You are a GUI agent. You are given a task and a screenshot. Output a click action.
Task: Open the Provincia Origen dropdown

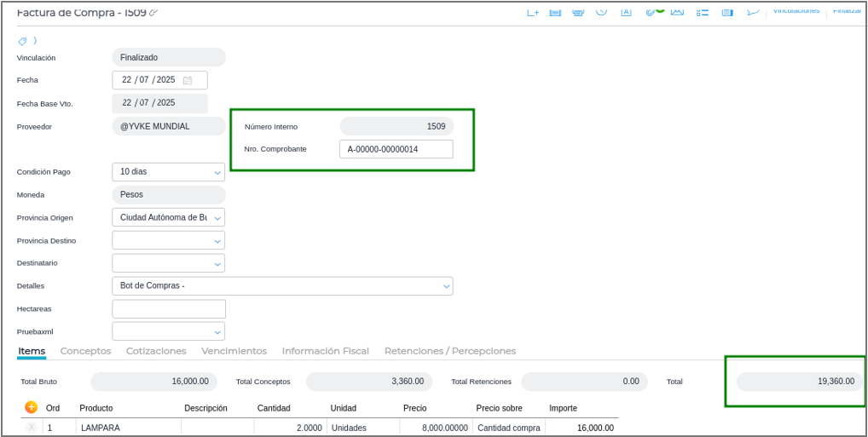tap(217, 218)
